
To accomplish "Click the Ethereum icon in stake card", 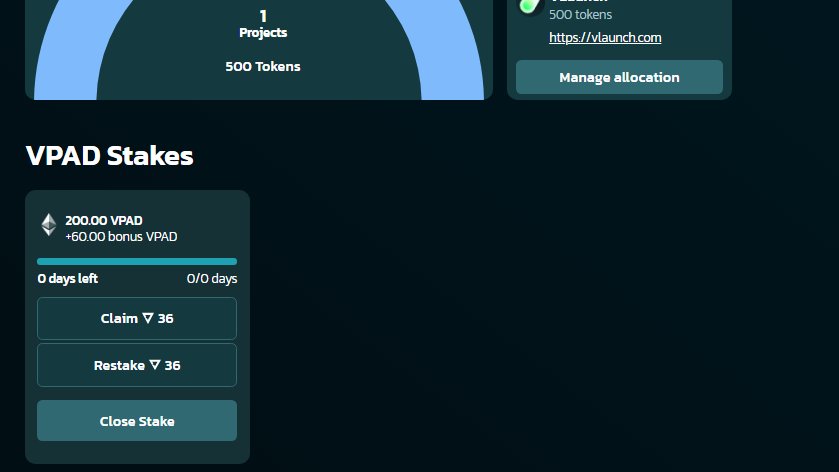I will click(x=49, y=225).
